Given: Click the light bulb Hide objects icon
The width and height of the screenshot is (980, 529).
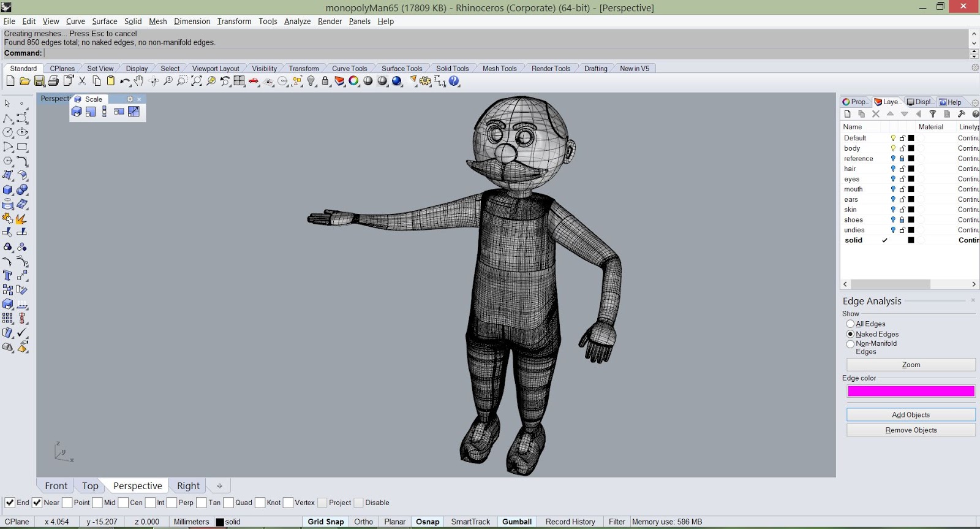Looking at the screenshot, I should click(x=311, y=81).
